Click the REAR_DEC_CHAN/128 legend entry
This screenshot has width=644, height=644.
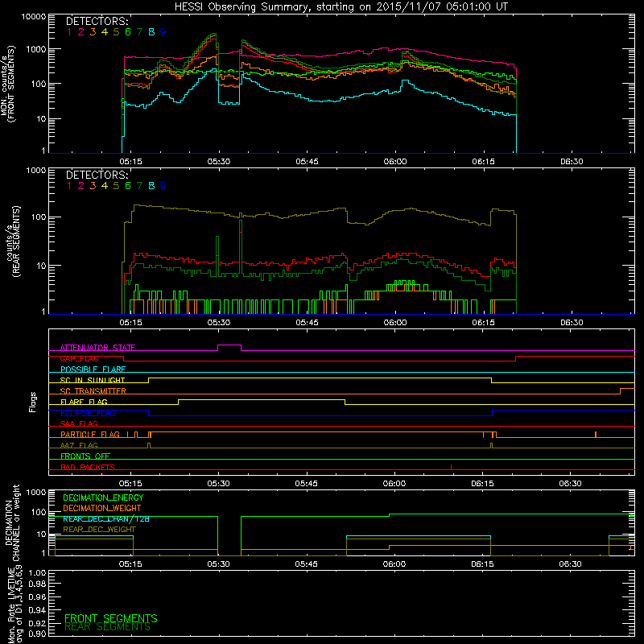[x=106, y=518]
